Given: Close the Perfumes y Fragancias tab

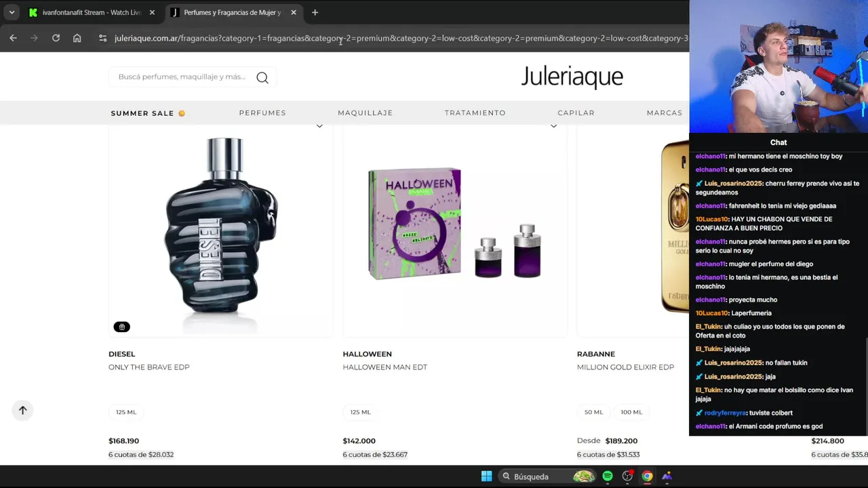Looking at the screenshot, I should [294, 12].
